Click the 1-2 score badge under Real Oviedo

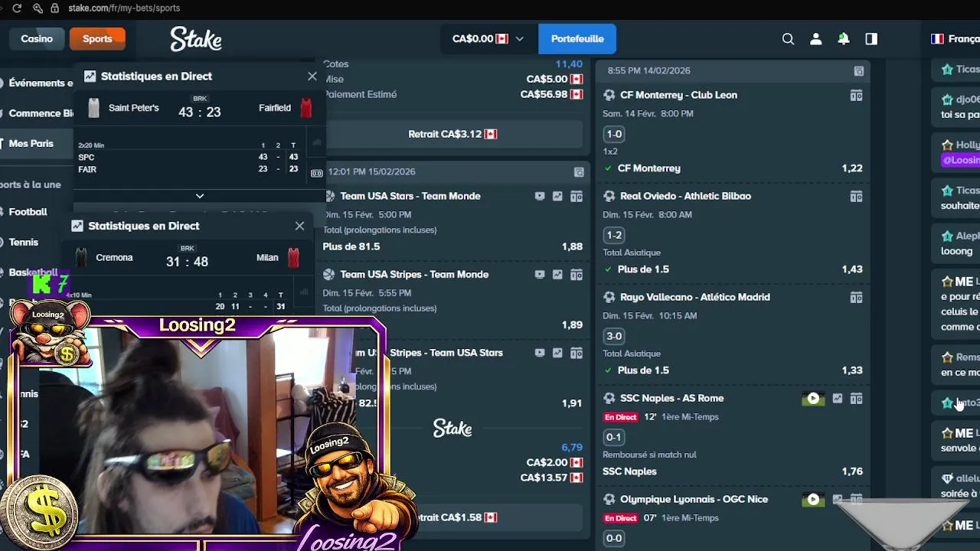614,235
